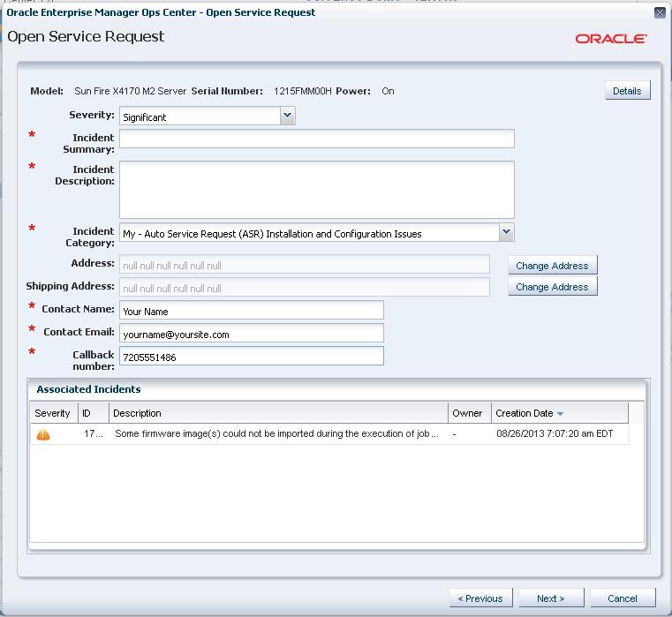Screen dimensions: 672x617
Task: Click the Creation Date sort arrow
Action: point(560,413)
